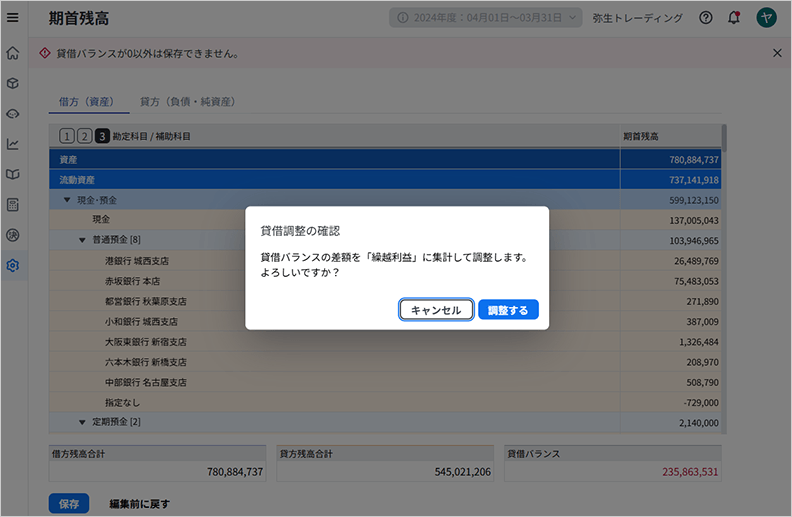792x517 pixels.
Task: Open the settings gear in the sidebar
Action: click(13, 265)
